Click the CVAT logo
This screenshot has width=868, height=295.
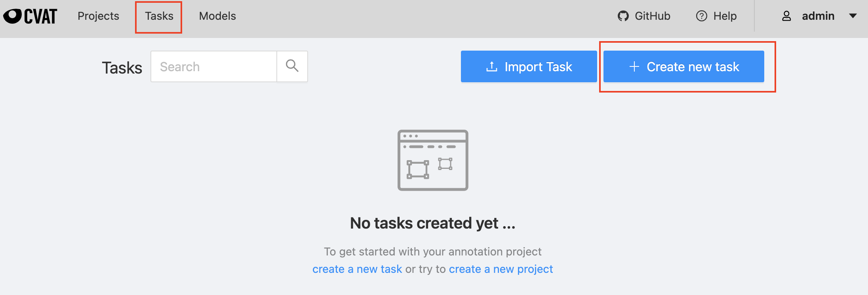coord(30,16)
